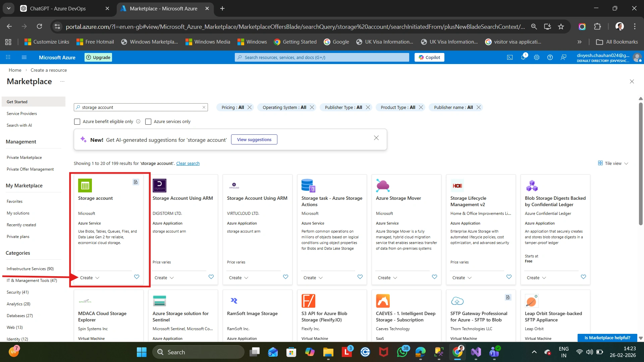Screen dimensions: 644x362
Task: Favorite the VIRTUCLOUD Storage Account Using ARM
Action: (285, 277)
